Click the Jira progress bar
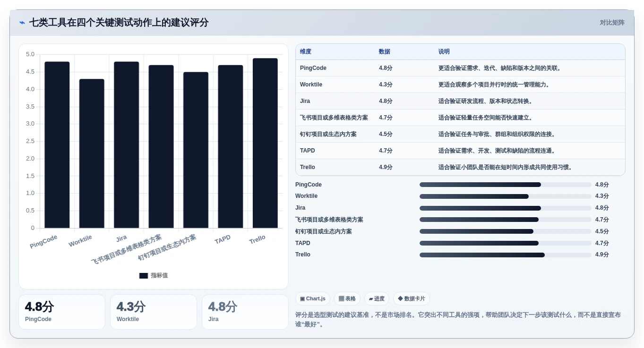This screenshot has height=348, width=644. [x=506, y=208]
